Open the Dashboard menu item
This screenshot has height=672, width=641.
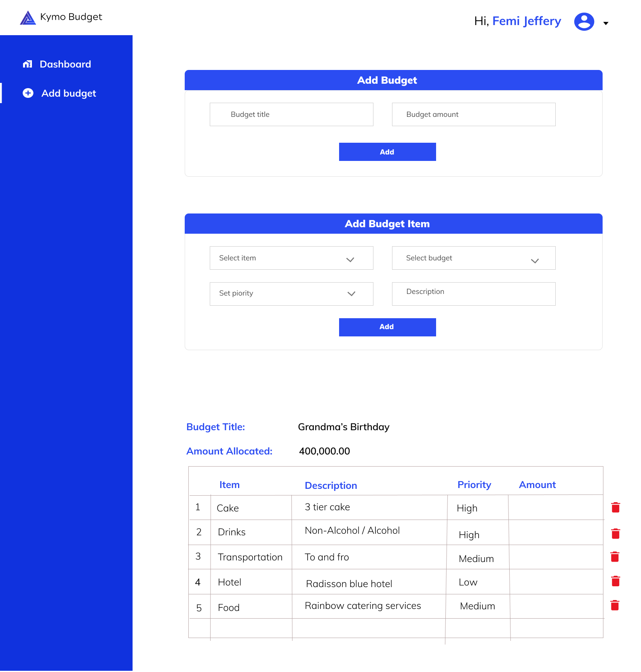(66, 64)
